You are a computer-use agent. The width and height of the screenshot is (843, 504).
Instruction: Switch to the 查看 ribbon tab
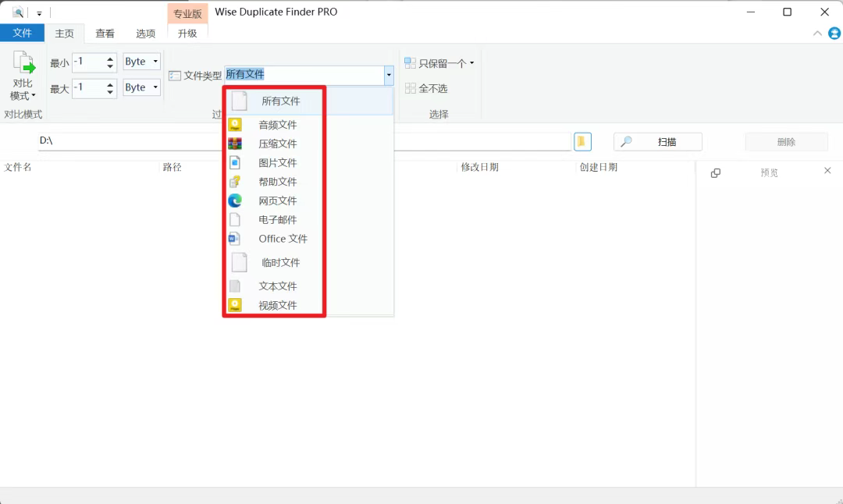point(105,34)
